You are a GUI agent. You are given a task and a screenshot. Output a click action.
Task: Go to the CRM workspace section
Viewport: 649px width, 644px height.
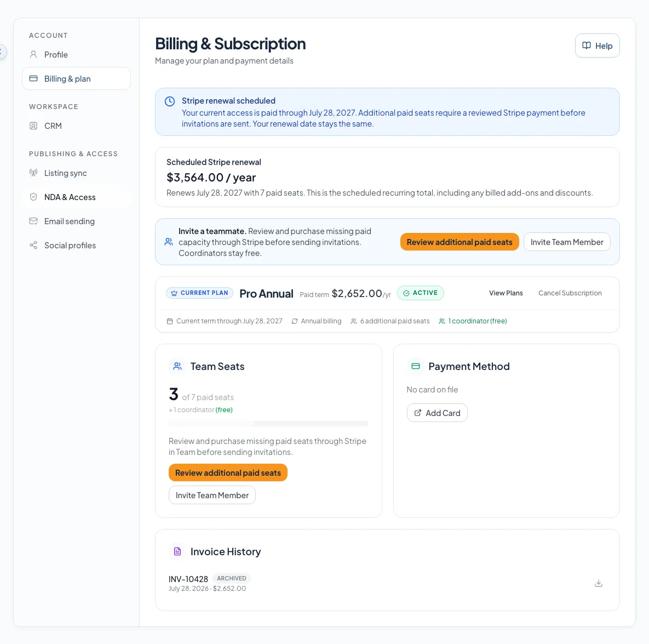click(76, 126)
